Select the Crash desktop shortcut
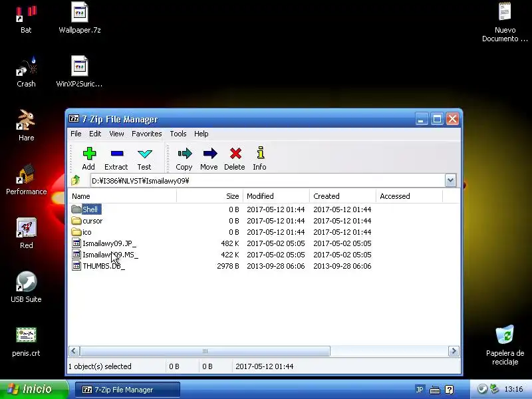Screen dimensions: 532x399 coord(26,72)
